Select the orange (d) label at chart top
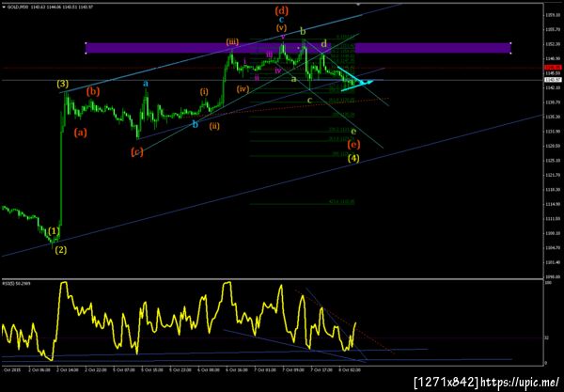Viewport: 564px width, 392px height. [x=282, y=10]
